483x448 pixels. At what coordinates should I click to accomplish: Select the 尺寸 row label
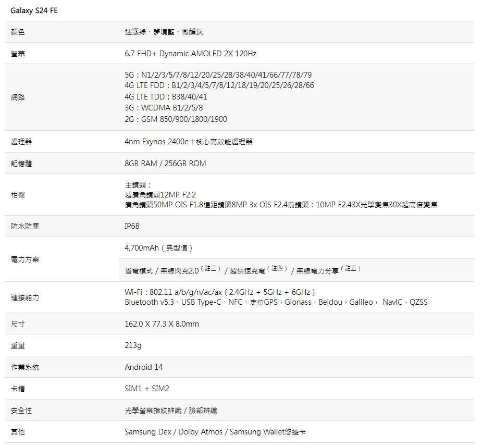point(18,324)
